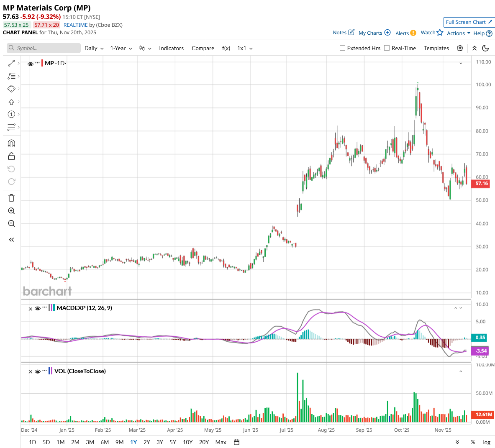
Task: Click the redo arrow icon
Action: (11, 182)
